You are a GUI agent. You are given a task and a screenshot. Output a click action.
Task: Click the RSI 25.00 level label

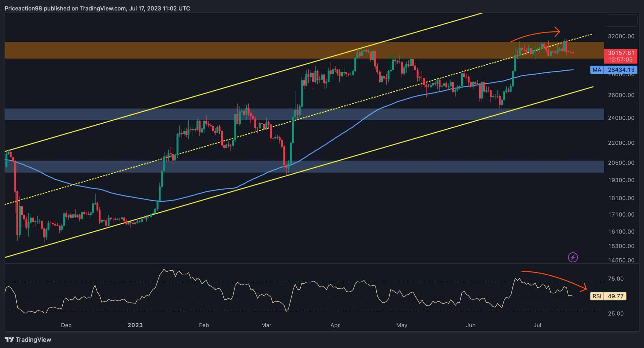616,314
